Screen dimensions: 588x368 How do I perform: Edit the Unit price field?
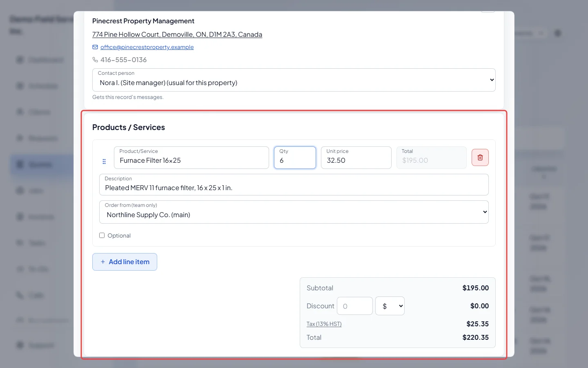(356, 157)
